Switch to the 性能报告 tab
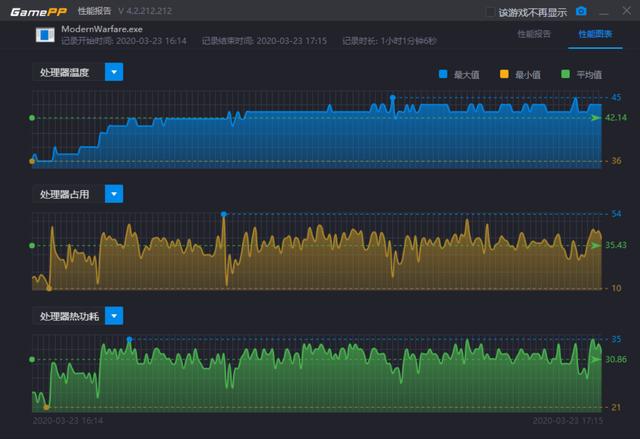640x439 pixels. pos(534,34)
